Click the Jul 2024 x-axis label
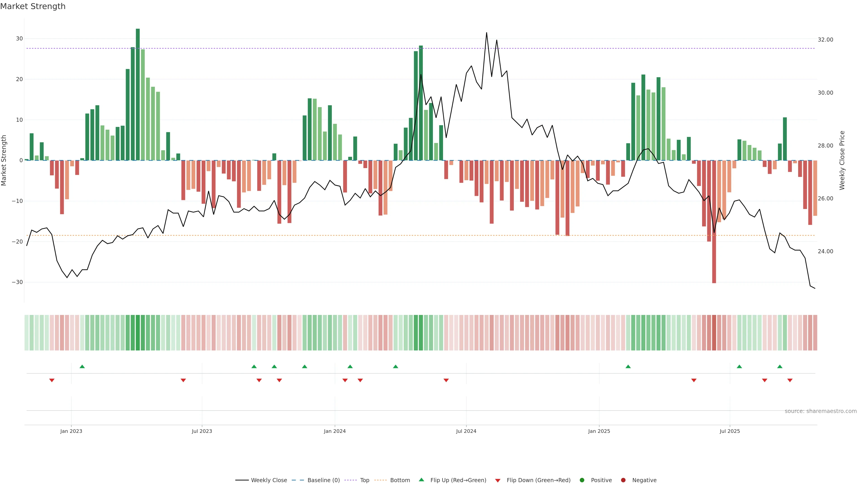Image resolution: width=868 pixels, height=488 pixels. pyautogui.click(x=466, y=431)
